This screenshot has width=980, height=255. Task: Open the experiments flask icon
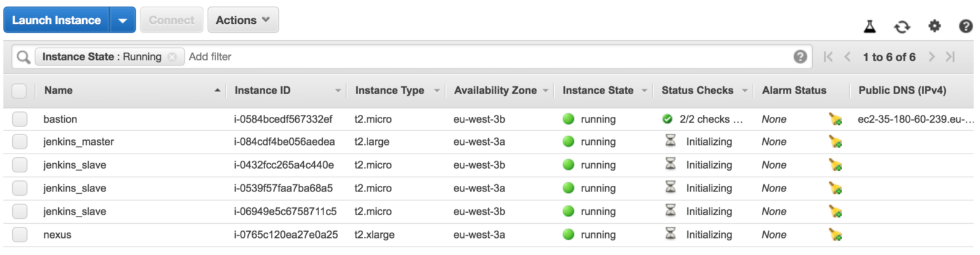pos(869,26)
